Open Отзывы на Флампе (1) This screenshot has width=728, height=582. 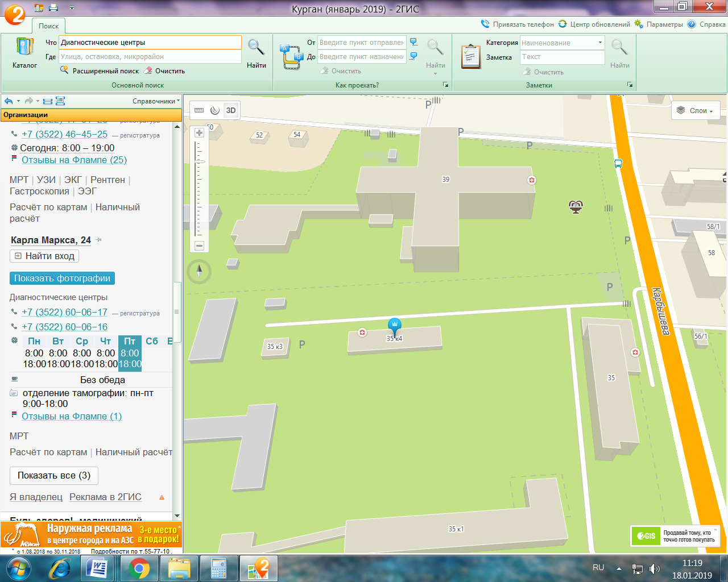72,417
